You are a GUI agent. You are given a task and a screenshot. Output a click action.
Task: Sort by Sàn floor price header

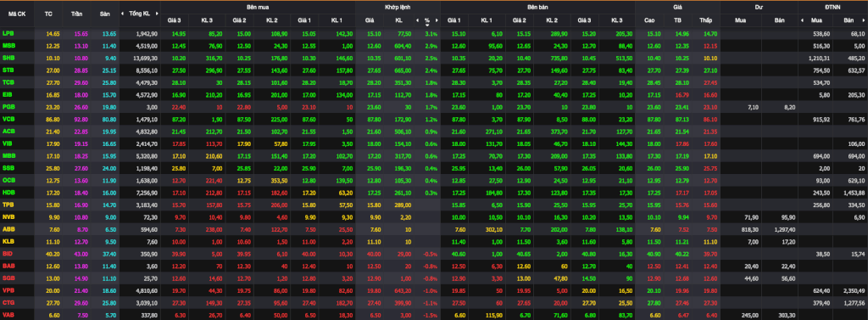[x=104, y=14]
